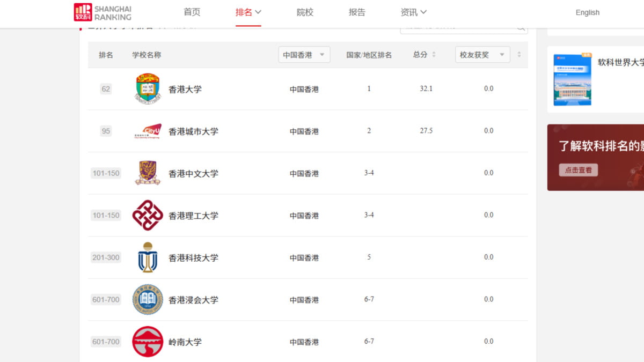Screen dimensions: 644x362
Task: Click the 香港理工大学 red knot logo
Action: coord(148,215)
